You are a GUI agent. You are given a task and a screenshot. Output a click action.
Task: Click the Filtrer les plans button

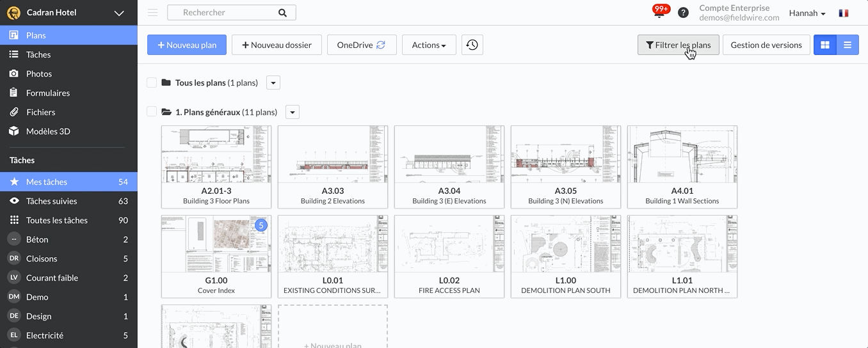tap(678, 45)
